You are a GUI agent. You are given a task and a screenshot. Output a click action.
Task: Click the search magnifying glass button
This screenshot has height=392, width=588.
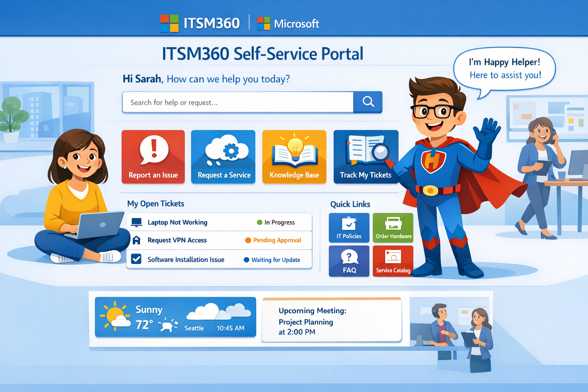tap(367, 102)
